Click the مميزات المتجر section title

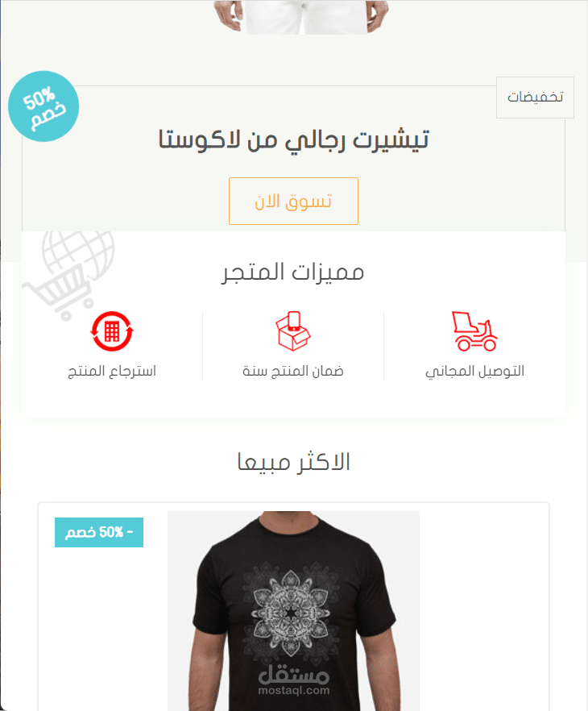pos(292,272)
